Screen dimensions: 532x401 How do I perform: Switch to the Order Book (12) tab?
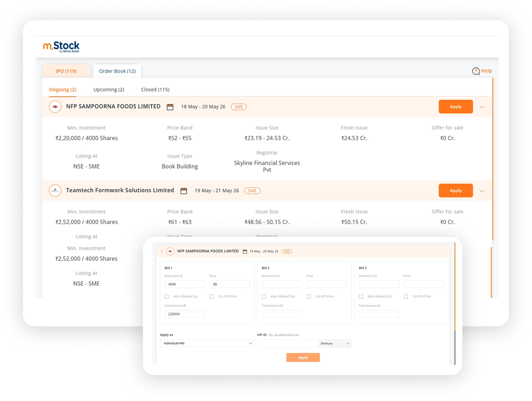[117, 71]
